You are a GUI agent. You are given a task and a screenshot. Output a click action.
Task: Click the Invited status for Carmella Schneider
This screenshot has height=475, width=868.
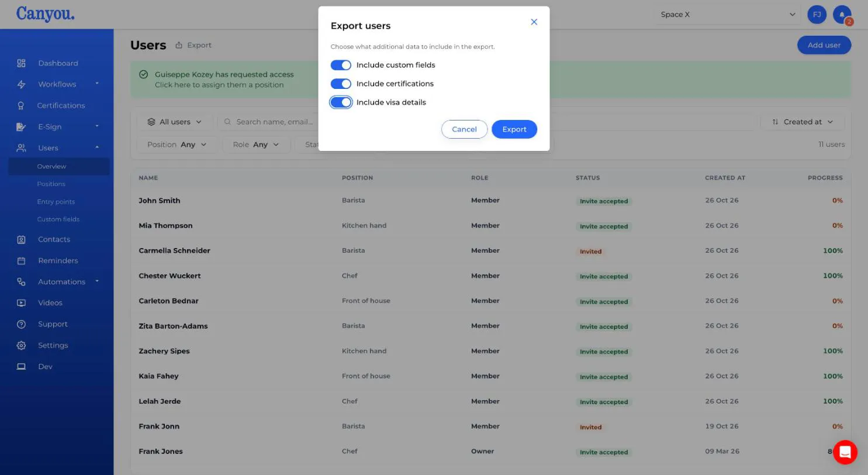(590, 252)
